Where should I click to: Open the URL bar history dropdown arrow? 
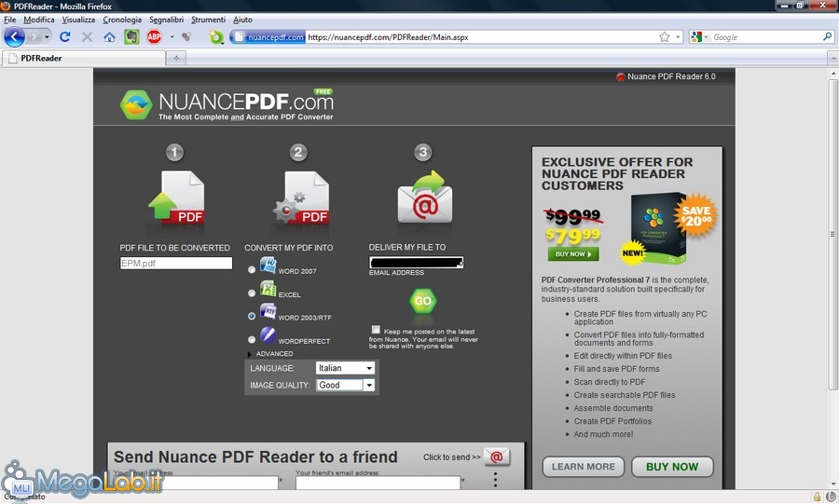[x=678, y=37]
